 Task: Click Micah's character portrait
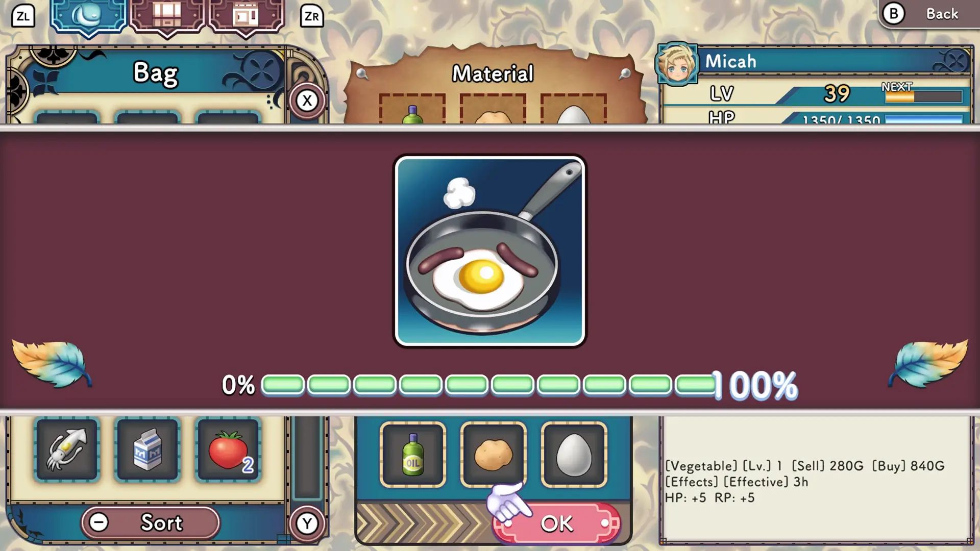pyautogui.click(x=677, y=64)
